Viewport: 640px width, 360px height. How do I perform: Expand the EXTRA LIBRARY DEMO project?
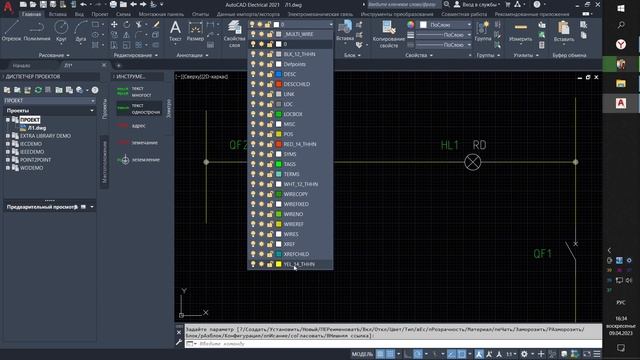[x=8, y=136]
